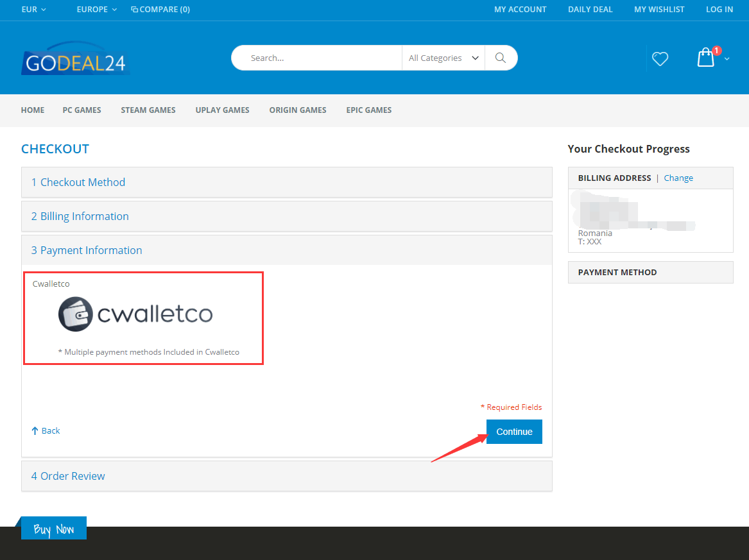Open the ORIGIN GAMES menu
This screenshot has height=560, width=749.
click(298, 110)
